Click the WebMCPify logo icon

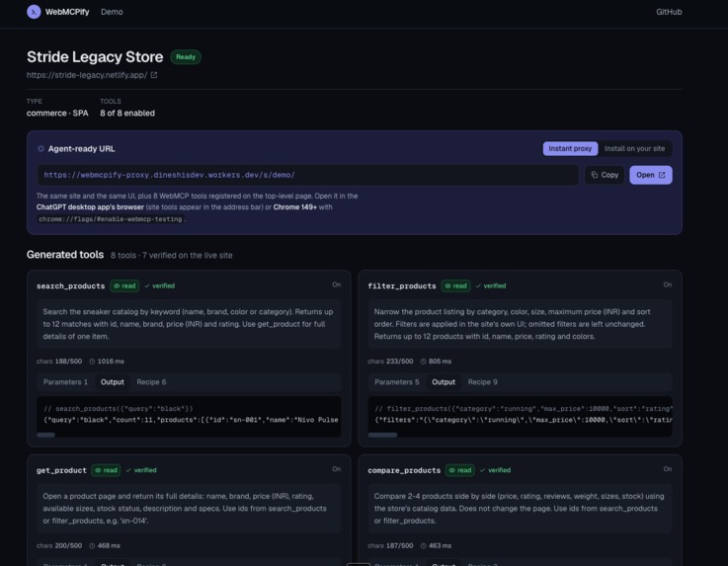coord(34,12)
